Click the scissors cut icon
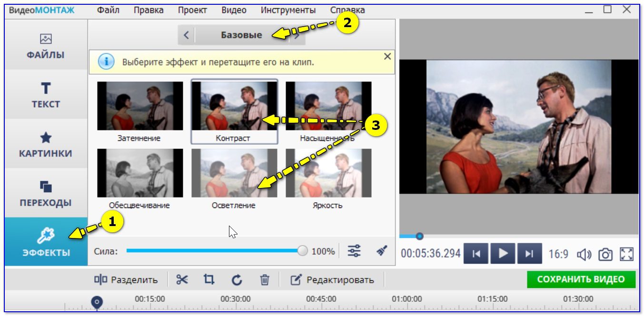Image resolution: width=644 pixels, height=316 pixels. 182,280
